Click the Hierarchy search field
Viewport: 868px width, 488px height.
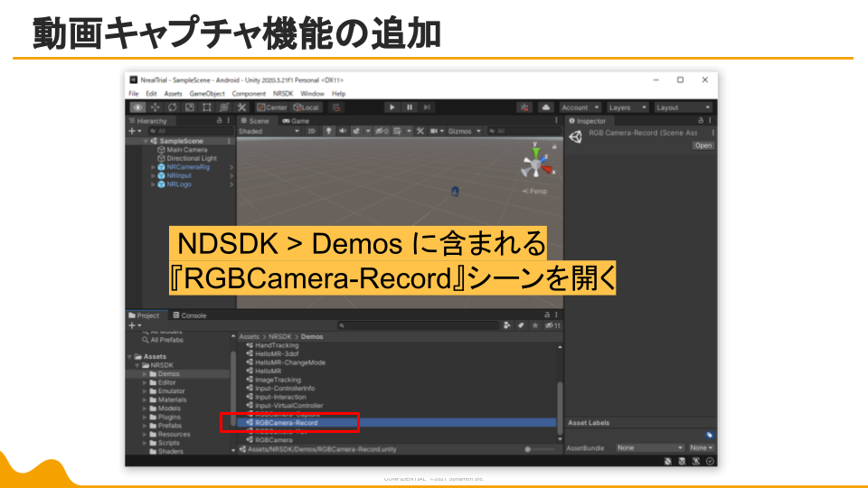coord(190,131)
